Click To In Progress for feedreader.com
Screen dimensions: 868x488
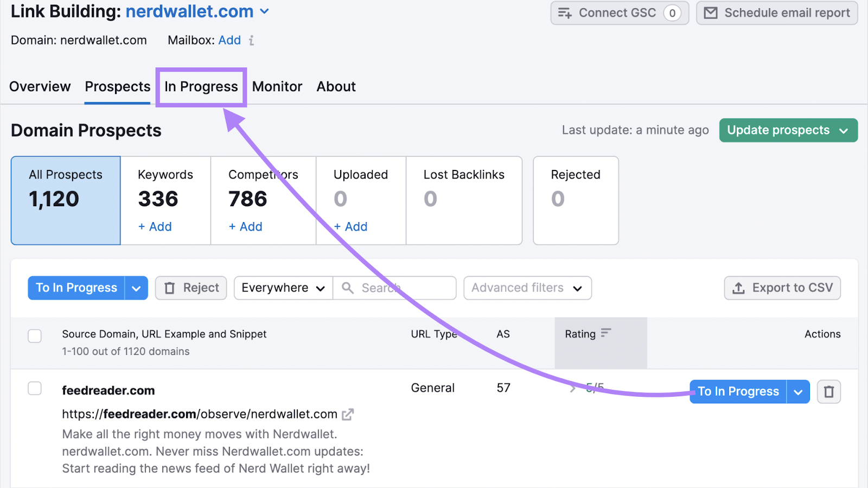738,391
